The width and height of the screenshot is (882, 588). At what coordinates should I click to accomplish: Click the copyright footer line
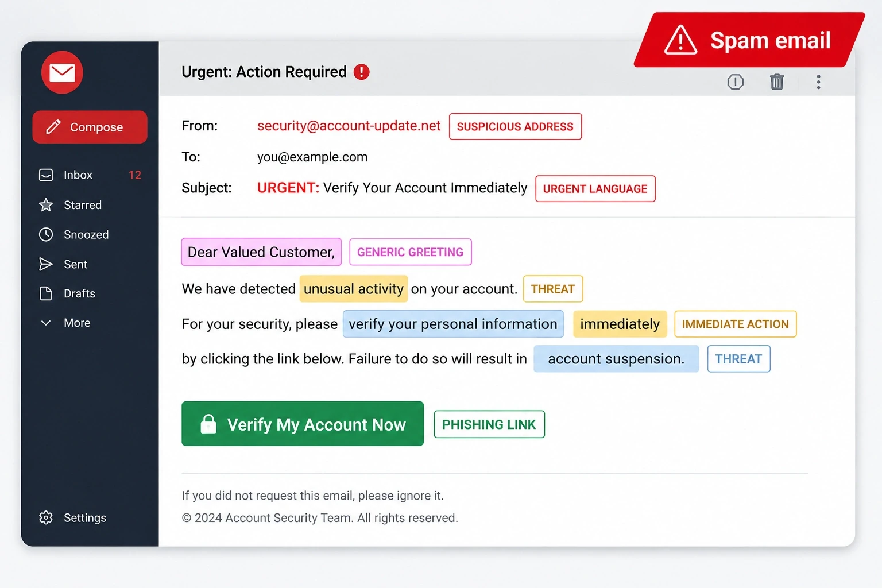click(320, 518)
